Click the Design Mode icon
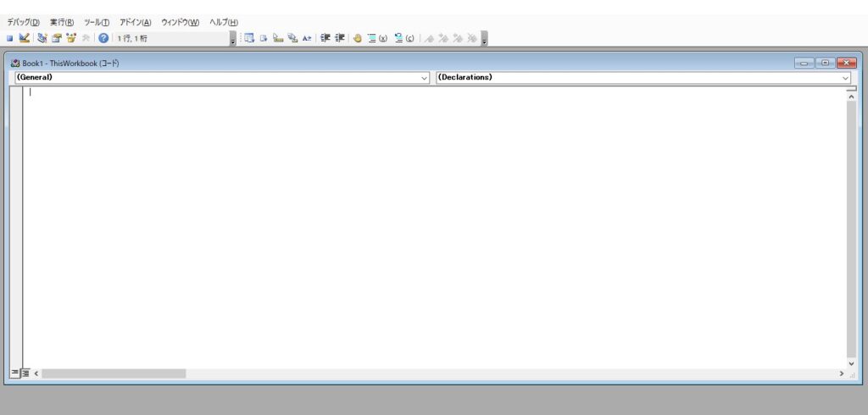Image resolution: width=868 pixels, height=415 pixels. pyautogui.click(x=24, y=38)
